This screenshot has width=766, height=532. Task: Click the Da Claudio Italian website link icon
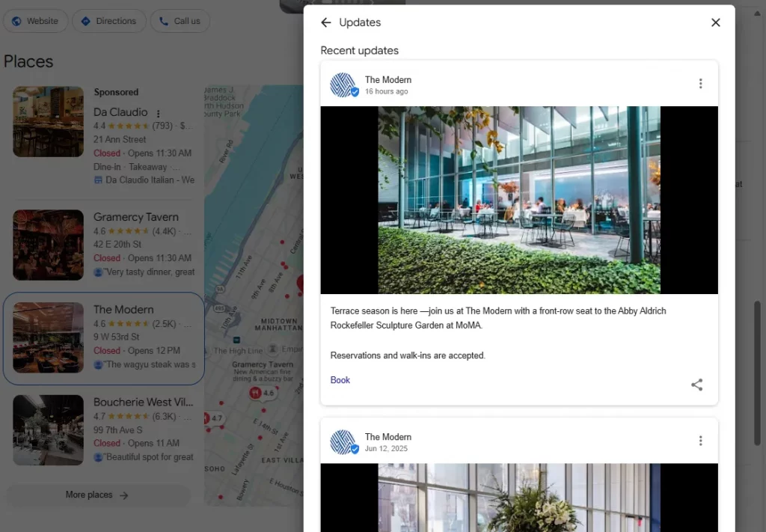98,180
